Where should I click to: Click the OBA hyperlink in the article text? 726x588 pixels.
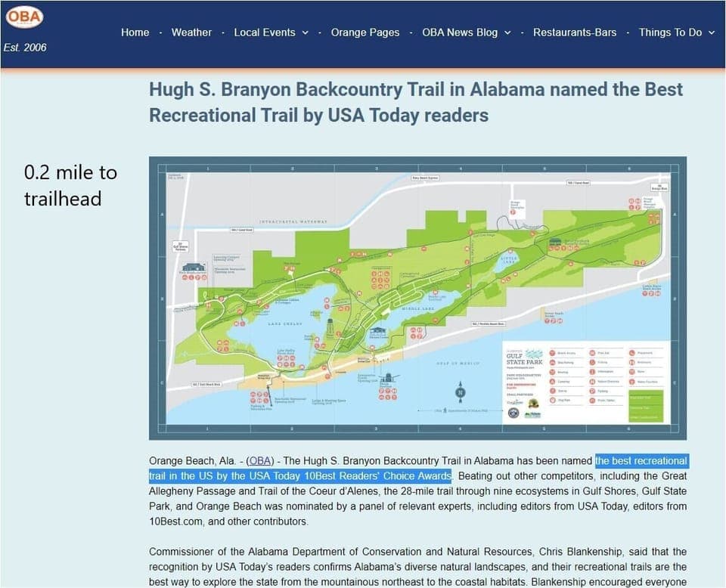[259, 460]
